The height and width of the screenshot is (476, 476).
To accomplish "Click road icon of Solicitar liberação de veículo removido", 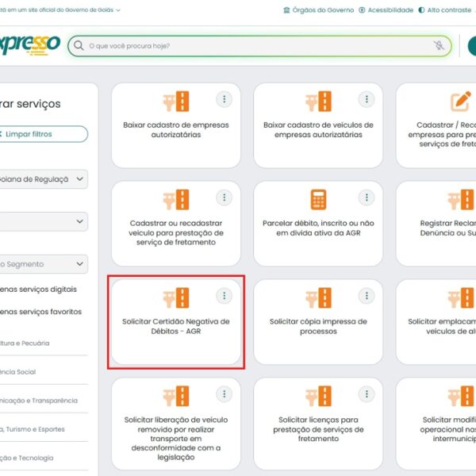I will click(176, 396).
